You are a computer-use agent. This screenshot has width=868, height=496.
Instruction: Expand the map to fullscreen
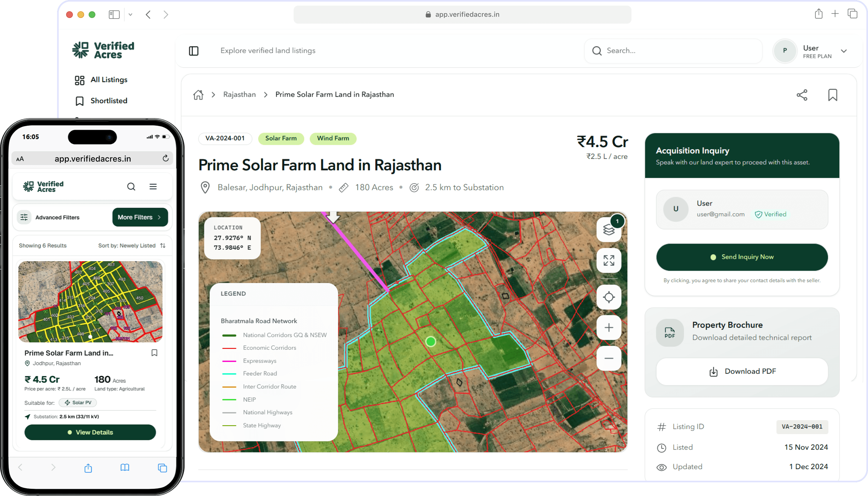coord(609,261)
